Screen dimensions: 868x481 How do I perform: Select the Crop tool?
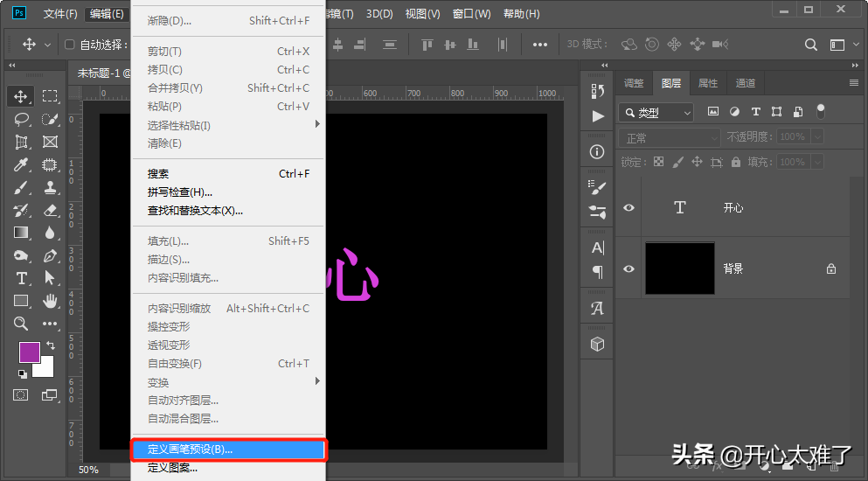tap(20, 142)
